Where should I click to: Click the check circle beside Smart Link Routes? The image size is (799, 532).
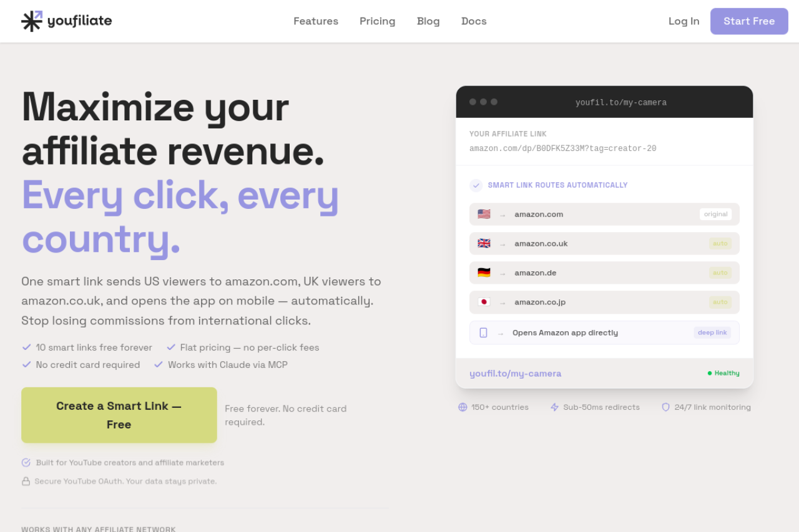coord(476,185)
